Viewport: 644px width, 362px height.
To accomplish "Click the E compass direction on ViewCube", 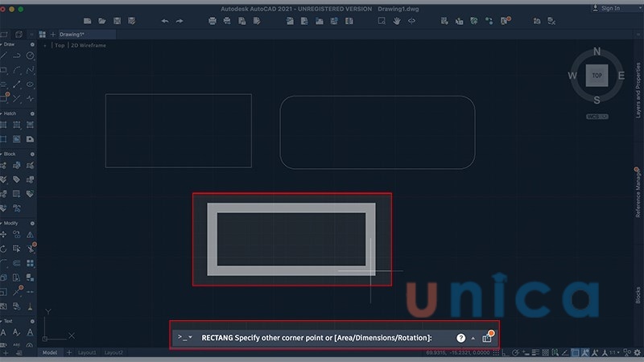I will tap(621, 76).
